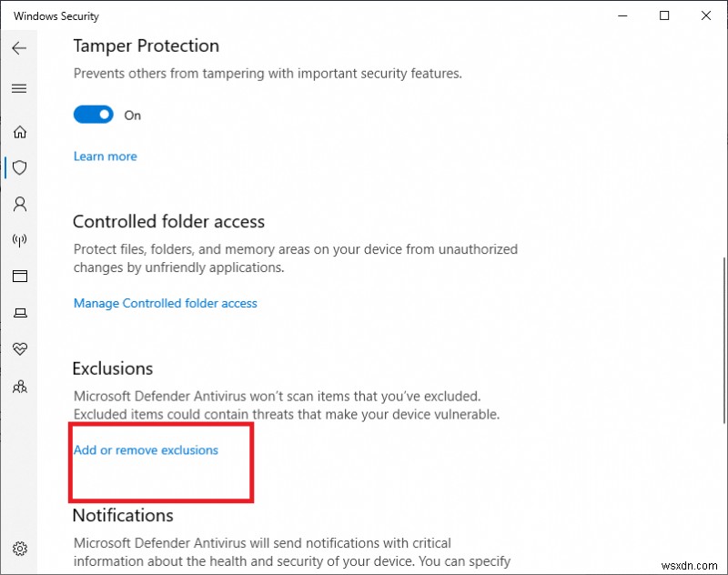Screen dimensions: 728x575
Task: Maximize the Windows Security window
Action: [x=664, y=15]
